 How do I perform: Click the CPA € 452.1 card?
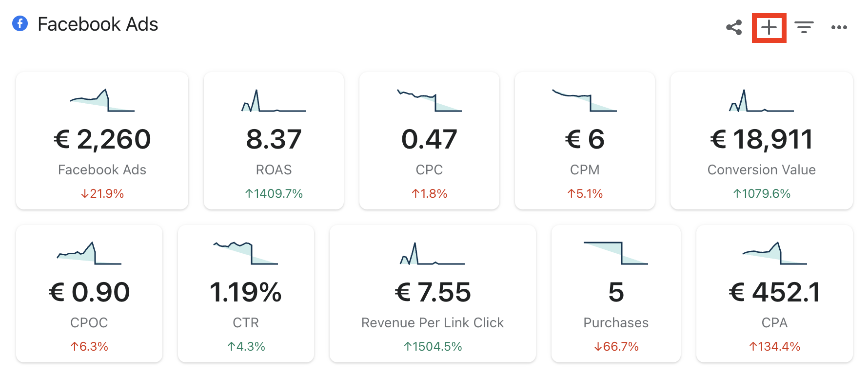[x=774, y=294]
